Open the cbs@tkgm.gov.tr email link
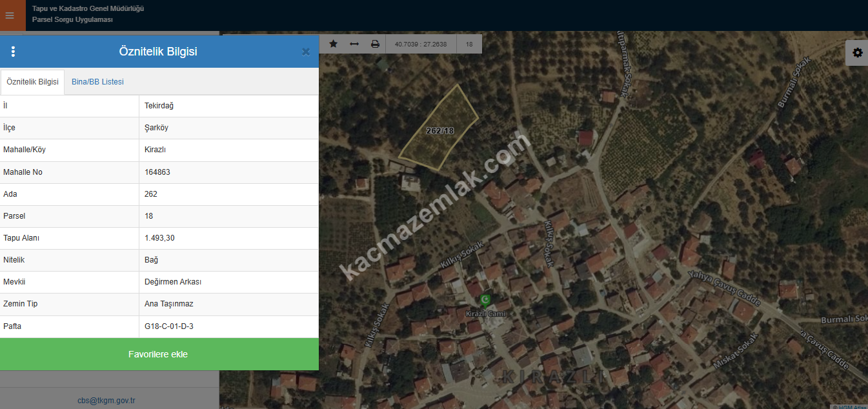Image resolution: width=868 pixels, height=409 pixels. [x=106, y=401]
